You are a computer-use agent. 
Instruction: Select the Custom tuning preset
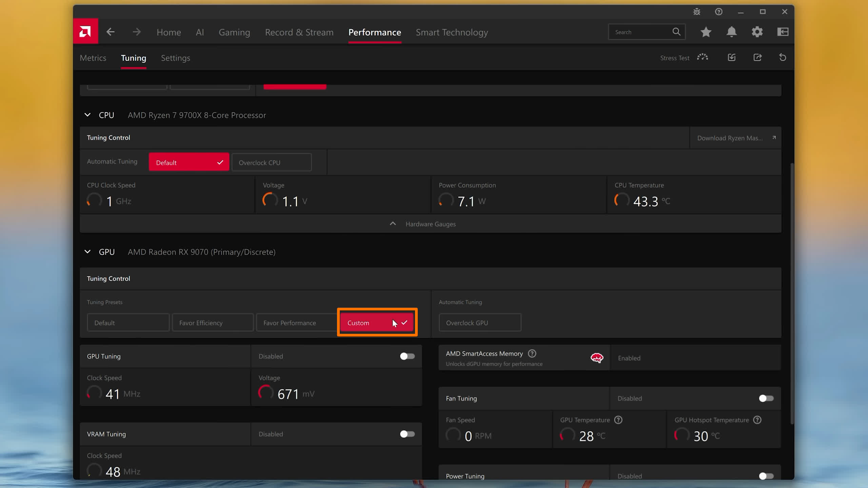[377, 323]
